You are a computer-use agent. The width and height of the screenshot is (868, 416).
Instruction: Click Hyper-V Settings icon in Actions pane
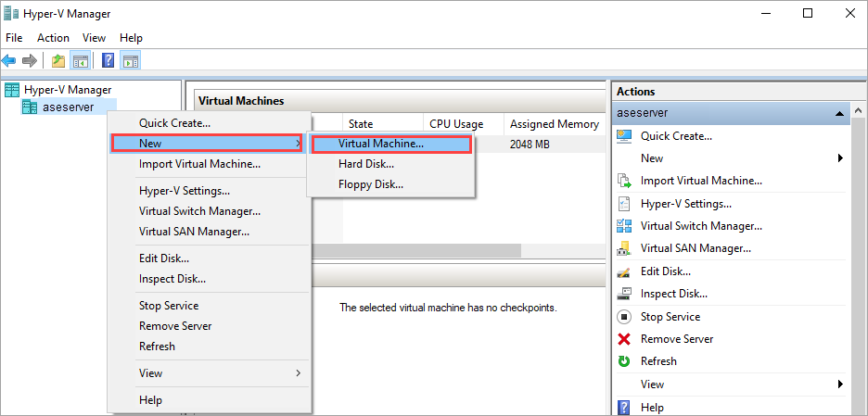[x=624, y=204]
